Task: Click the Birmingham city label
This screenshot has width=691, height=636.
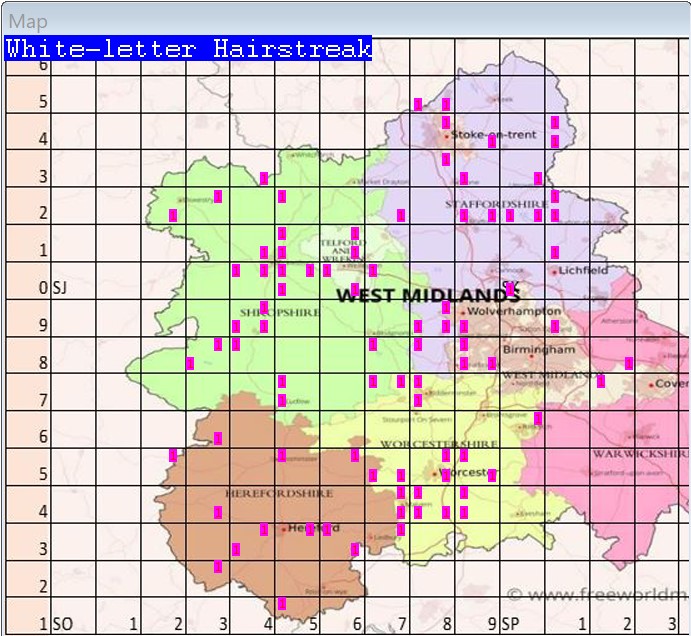Action: click(x=539, y=350)
